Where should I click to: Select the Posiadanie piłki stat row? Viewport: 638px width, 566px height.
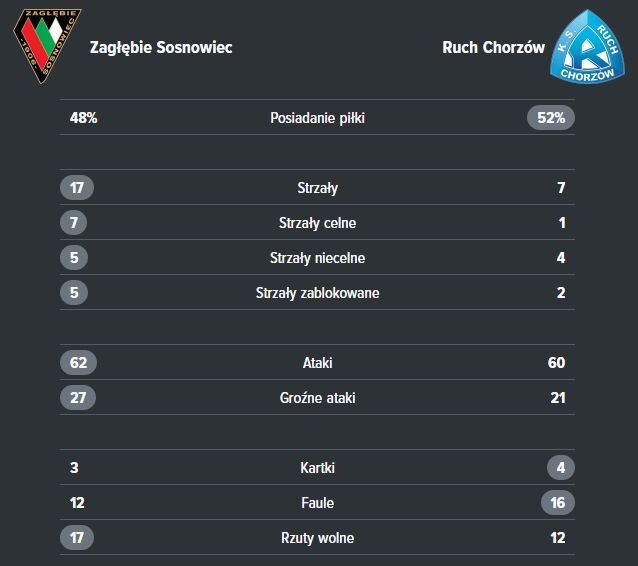click(317, 118)
